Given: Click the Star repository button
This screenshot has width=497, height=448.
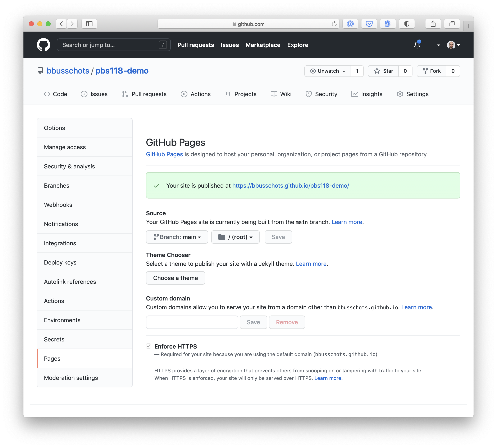Looking at the screenshot, I should 383,71.
